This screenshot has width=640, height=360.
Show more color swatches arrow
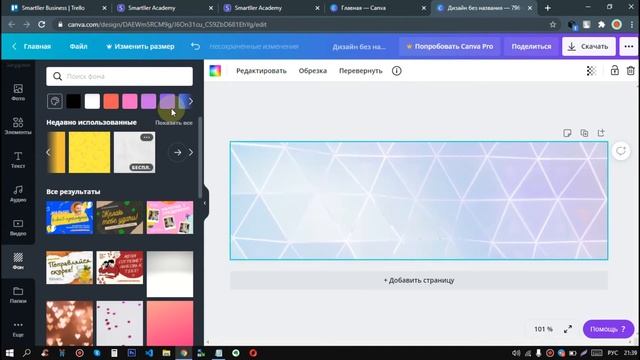click(x=190, y=101)
